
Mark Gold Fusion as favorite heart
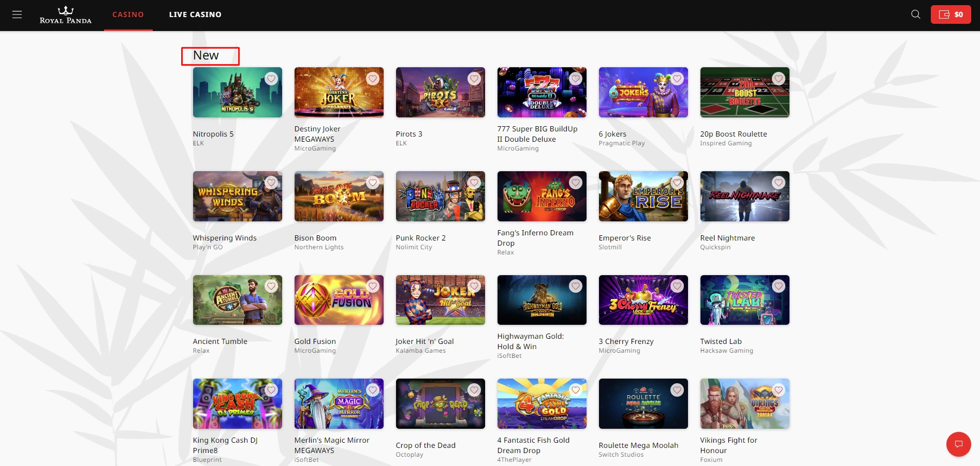click(x=373, y=286)
